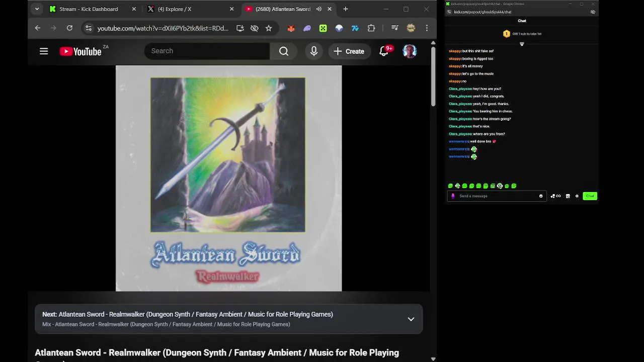Open the MetaMask fox extension
The height and width of the screenshot is (362, 644).
click(x=291, y=28)
